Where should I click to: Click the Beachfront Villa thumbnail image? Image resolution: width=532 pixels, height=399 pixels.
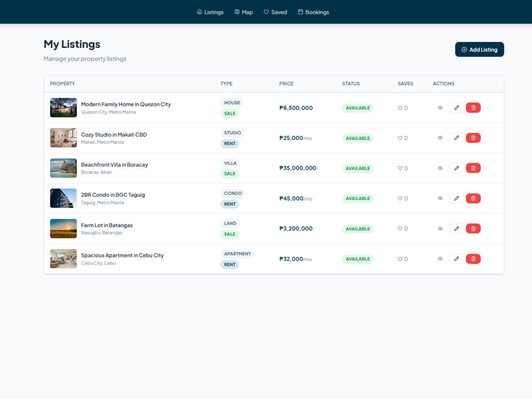click(63, 168)
